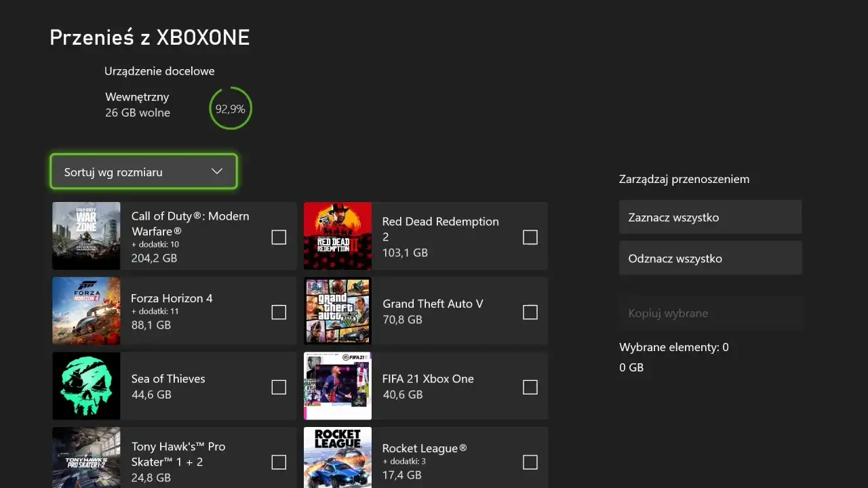Click the Grand Theft Auto V cover art

point(338,311)
